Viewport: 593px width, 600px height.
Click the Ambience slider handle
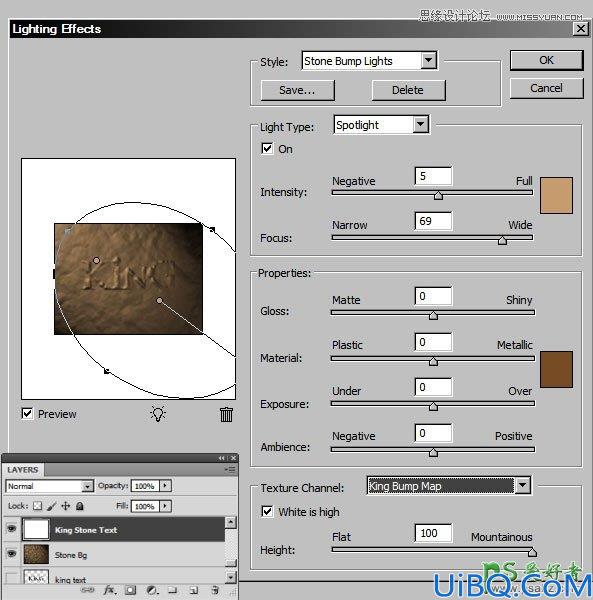pyautogui.click(x=433, y=452)
